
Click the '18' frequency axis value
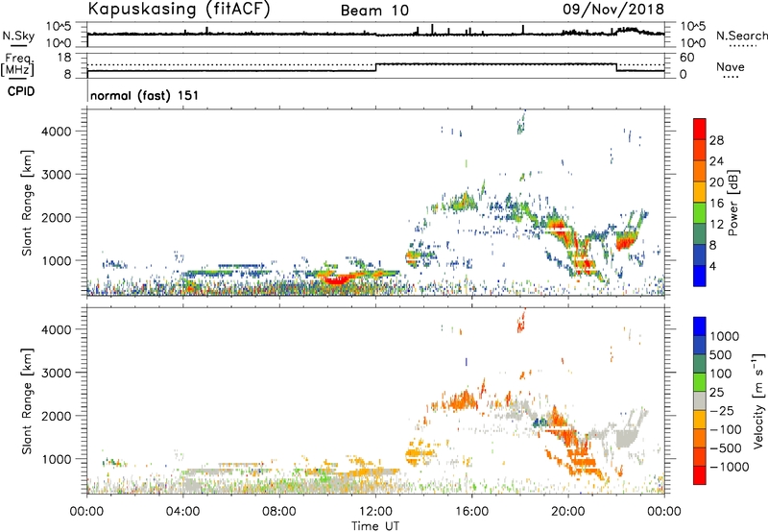[x=64, y=58]
